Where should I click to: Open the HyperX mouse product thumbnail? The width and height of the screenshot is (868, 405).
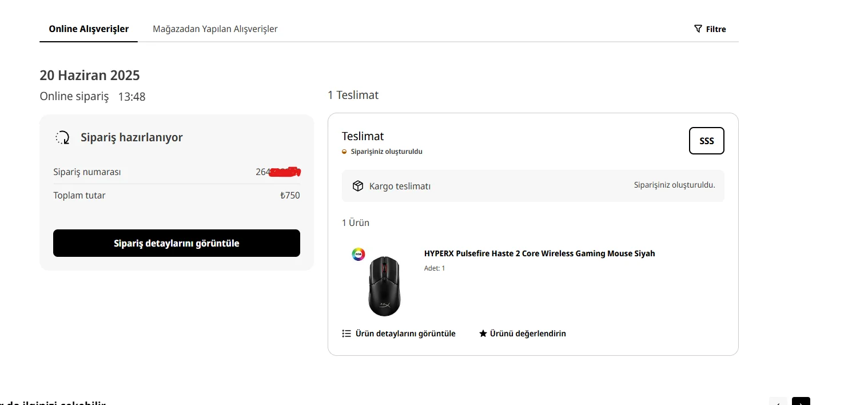pyautogui.click(x=384, y=285)
